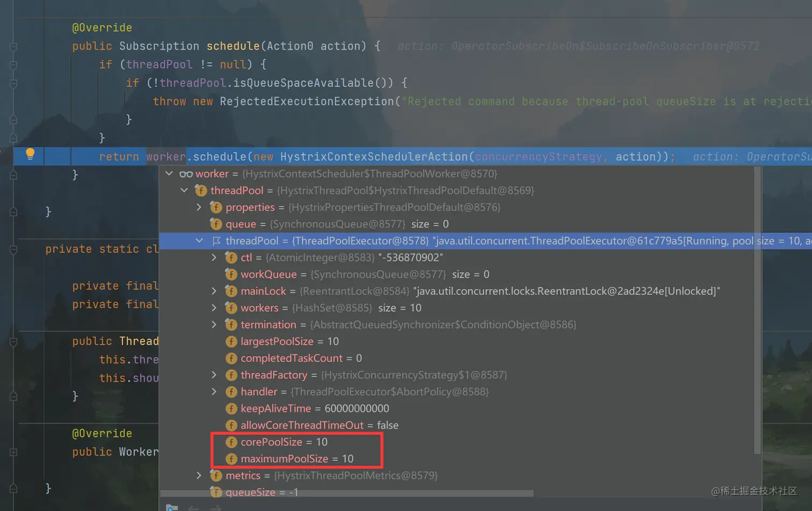Click the field icon next to workers

(231, 308)
